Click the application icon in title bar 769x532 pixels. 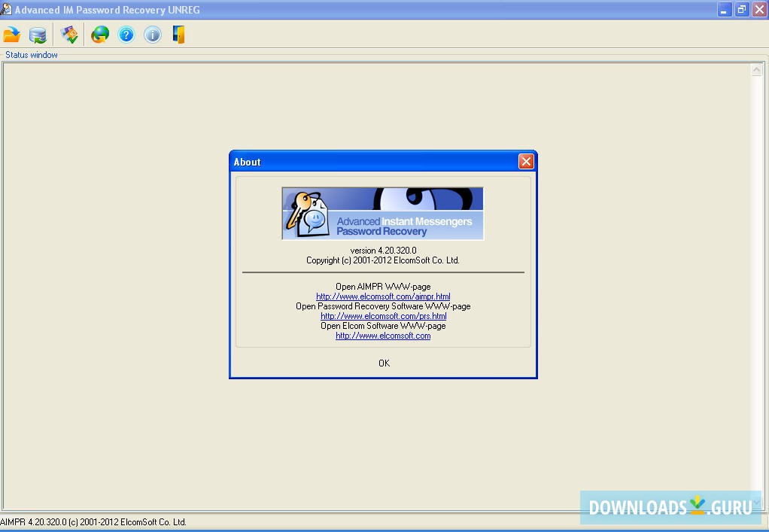click(6, 9)
